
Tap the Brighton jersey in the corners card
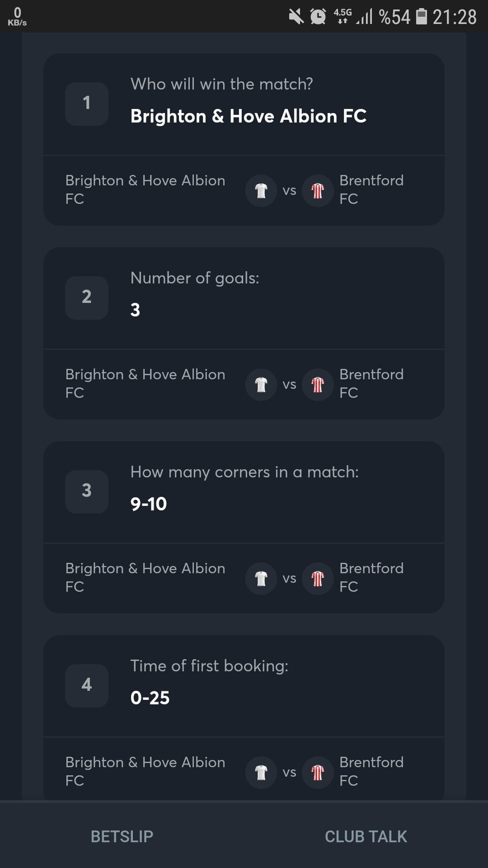261,578
